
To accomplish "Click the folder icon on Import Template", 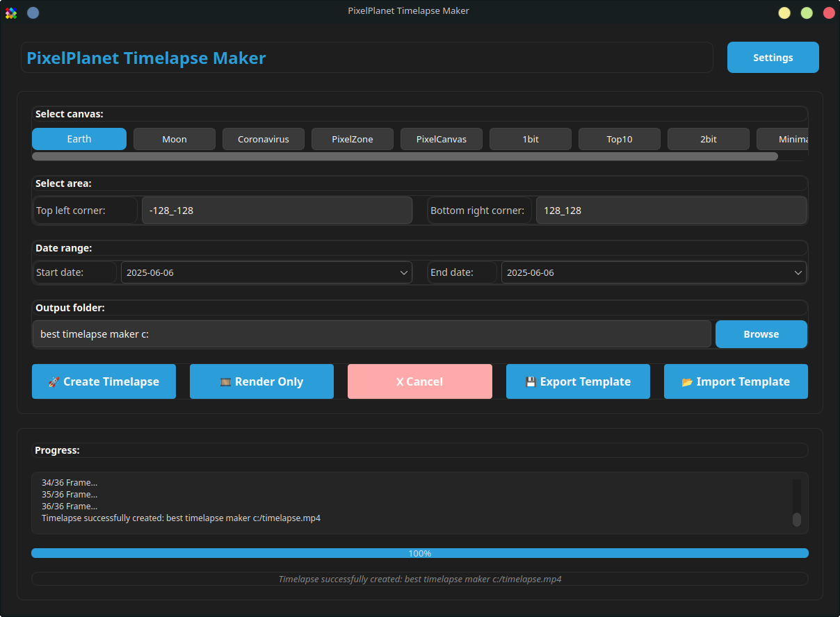I will click(688, 381).
